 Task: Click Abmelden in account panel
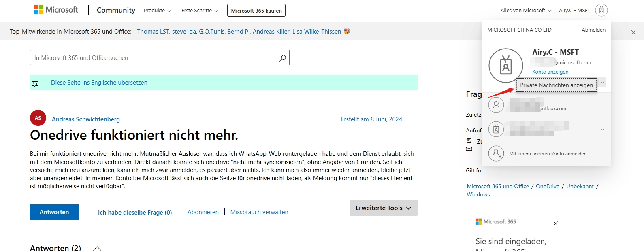tap(593, 30)
